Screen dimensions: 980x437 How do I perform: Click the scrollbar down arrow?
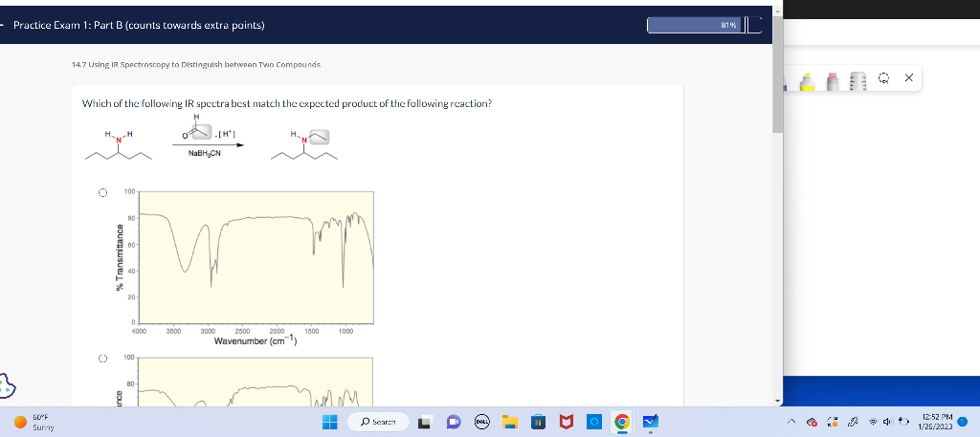[x=777, y=402]
